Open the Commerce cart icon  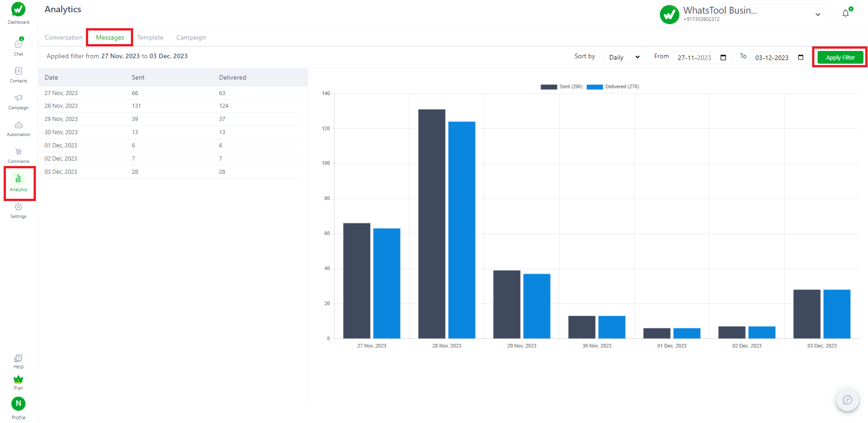click(x=18, y=151)
